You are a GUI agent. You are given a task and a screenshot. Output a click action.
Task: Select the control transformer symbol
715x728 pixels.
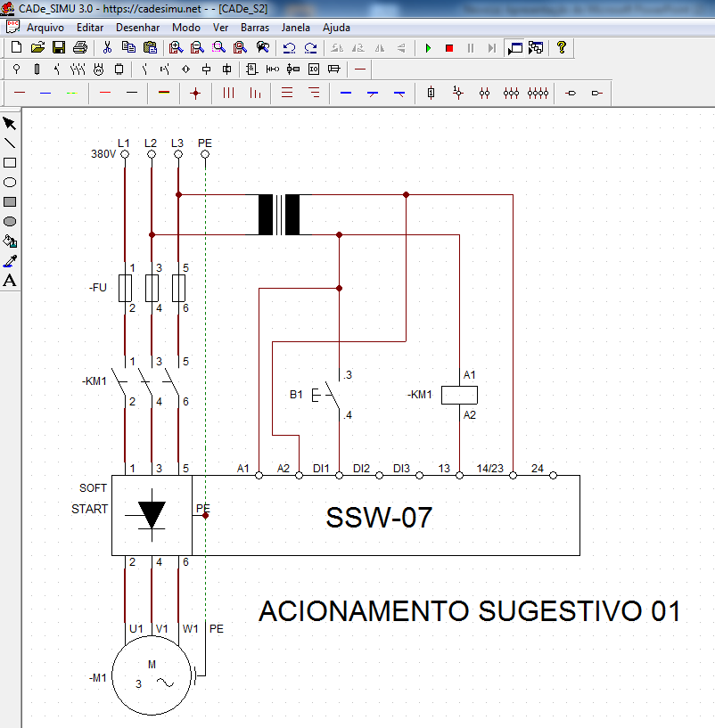279,215
